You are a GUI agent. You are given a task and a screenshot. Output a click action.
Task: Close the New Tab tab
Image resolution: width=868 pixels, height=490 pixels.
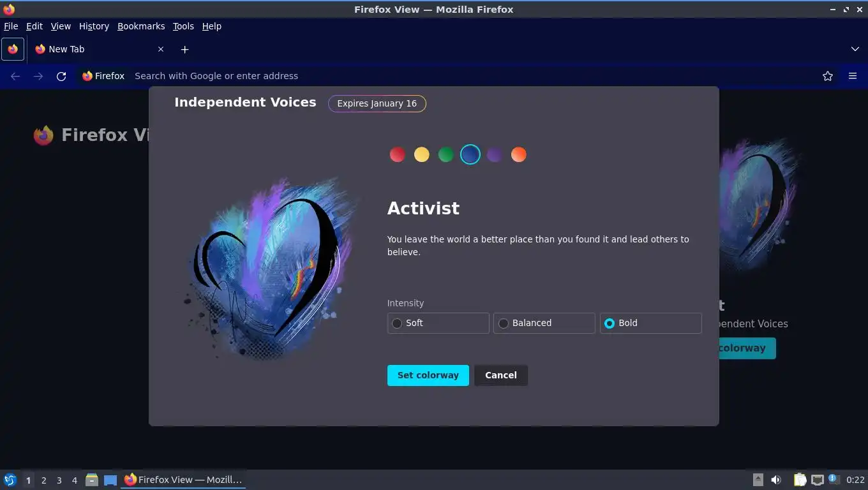point(161,49)
